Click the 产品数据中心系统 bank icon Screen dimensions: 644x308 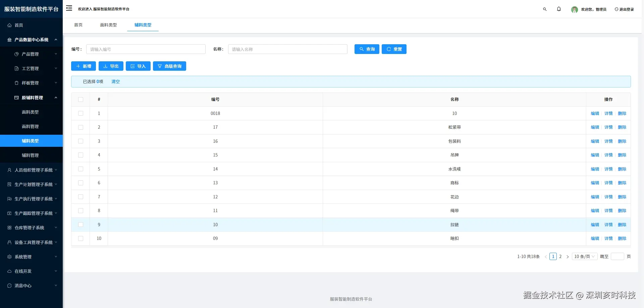click(x=9, y=40)
